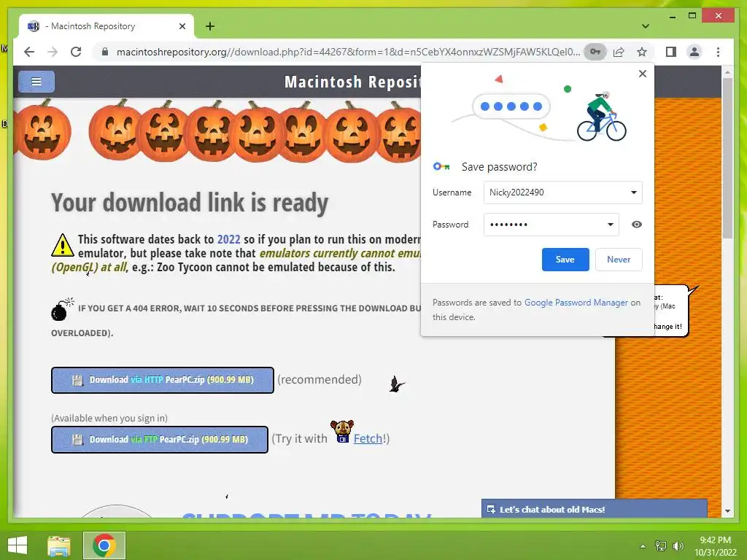This screenshot has height=560, width=747.
Task: Click the scrollbar up arrow
Action: (x=727, y=72)
